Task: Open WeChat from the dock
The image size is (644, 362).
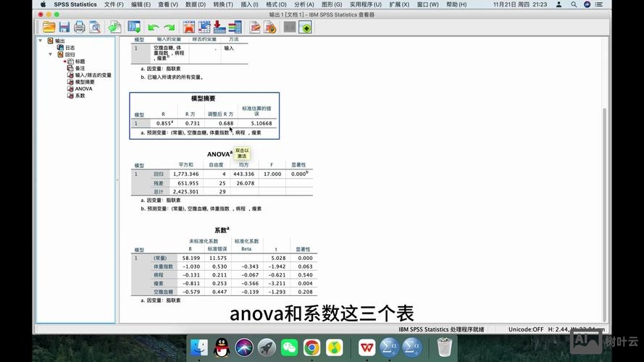Action: tap(289, 348)
